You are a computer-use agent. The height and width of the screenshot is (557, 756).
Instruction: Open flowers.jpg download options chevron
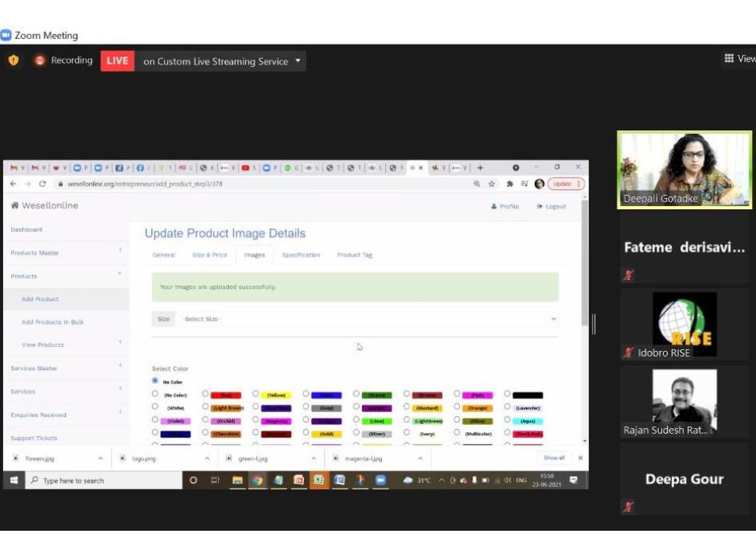point(100,458)
